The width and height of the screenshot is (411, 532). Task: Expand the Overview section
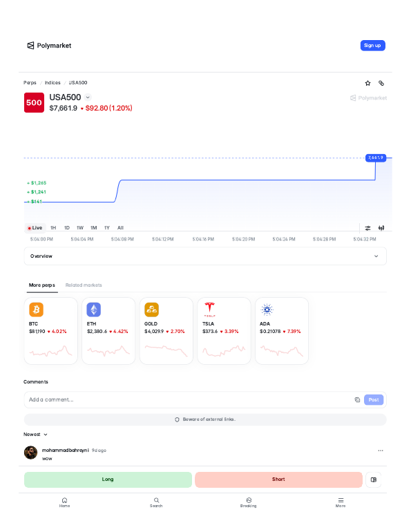coord(205,256)
